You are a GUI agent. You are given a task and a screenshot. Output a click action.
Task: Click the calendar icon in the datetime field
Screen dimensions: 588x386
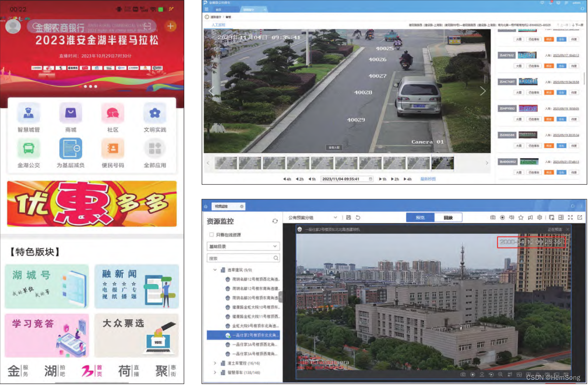tap(371, 179)
